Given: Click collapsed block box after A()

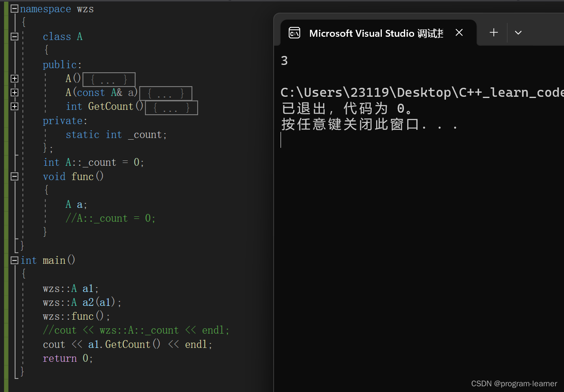Looking at the screenshot, I should point(109,79).
